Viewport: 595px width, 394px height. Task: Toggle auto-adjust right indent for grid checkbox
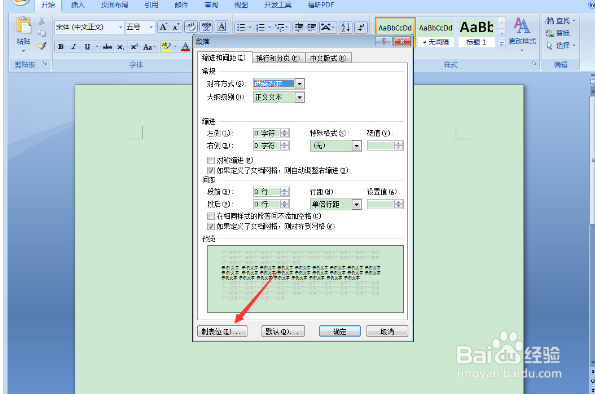pyautogui.click(x=211, y=171)
